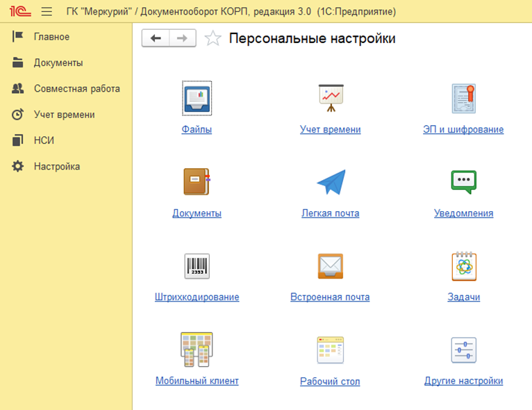Click the barcode Штрихкодирование icon
This screenshot has width=532, height=410.
point(197,266)
